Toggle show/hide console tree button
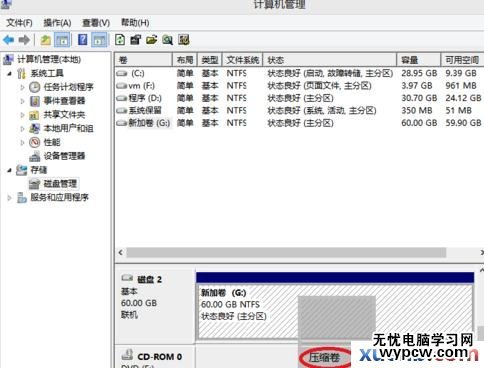This screenshot has width=484, height=368. [62, 40]
